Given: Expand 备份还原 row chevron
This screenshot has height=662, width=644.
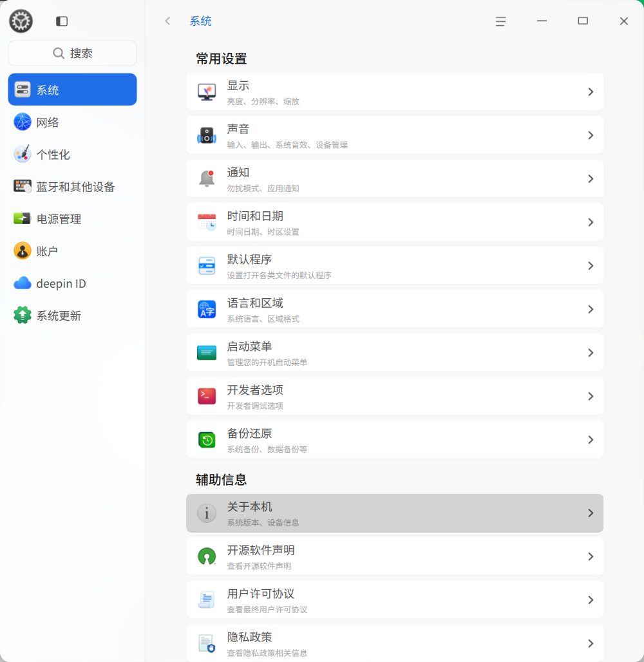Looking at the screenshot, I should [591, 439].
